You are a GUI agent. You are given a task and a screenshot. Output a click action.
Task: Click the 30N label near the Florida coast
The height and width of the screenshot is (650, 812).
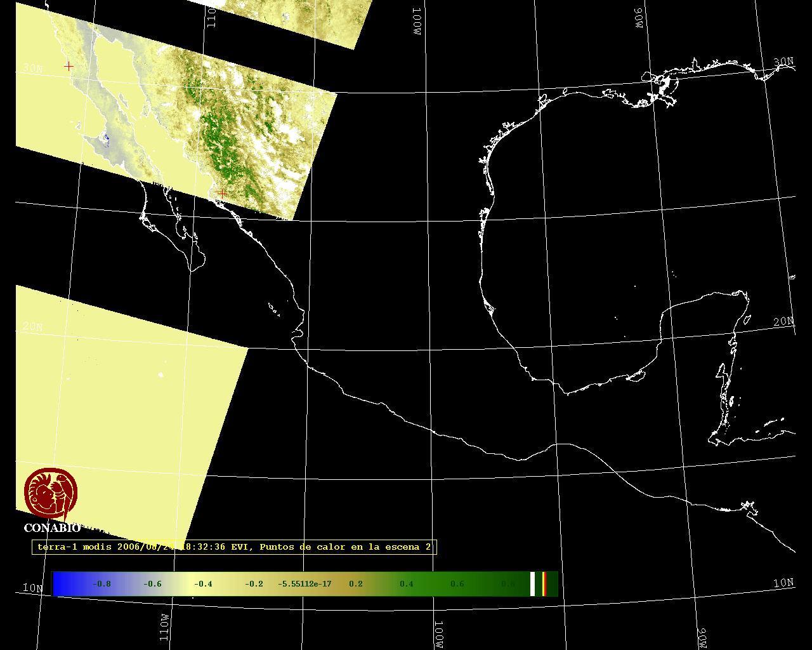coord(783,62)
